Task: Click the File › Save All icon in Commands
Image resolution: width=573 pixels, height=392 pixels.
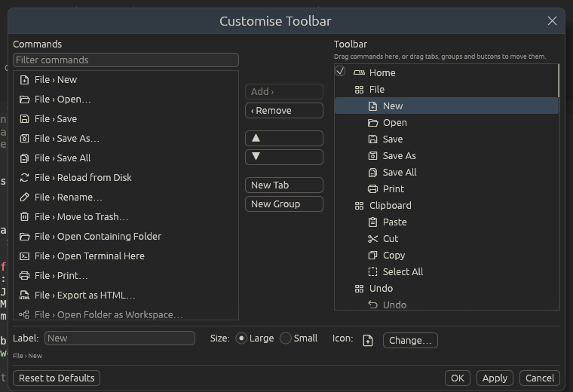Action: (x=24, y=158)
